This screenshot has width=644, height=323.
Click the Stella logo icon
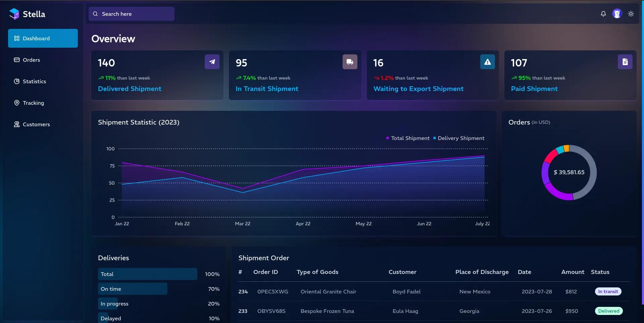[x=14, y=14]
